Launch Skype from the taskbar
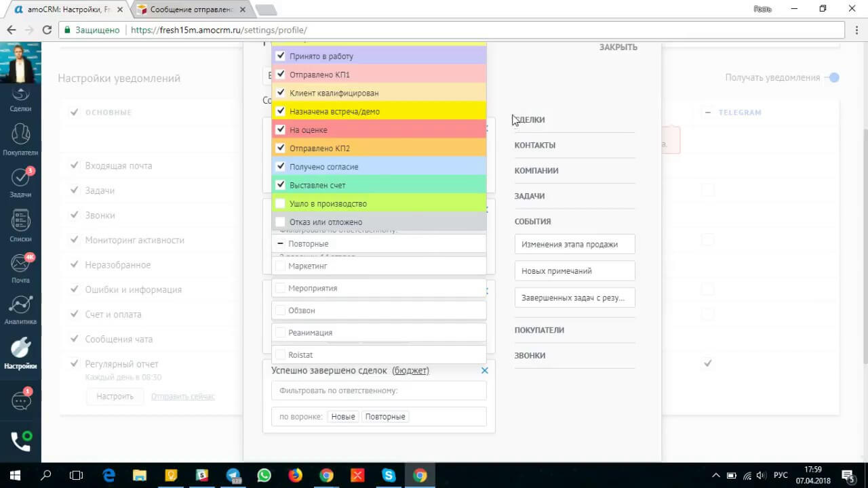This screenshot has width=868, height=488. 388,476
